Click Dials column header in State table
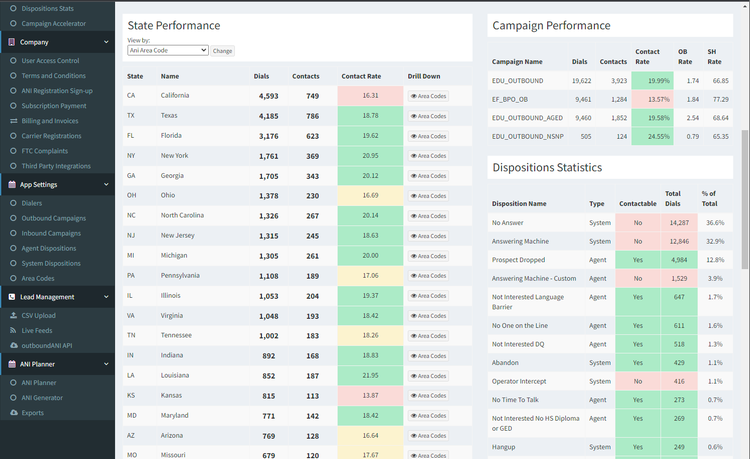 point(261,76)
